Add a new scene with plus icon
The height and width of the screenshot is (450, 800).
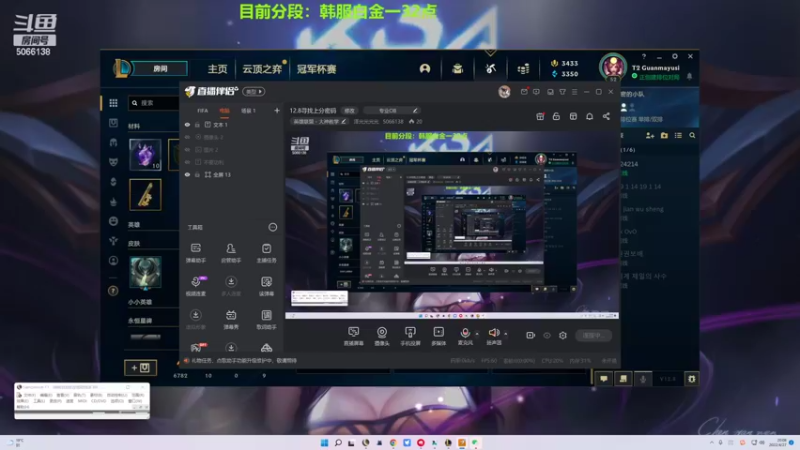277,110
